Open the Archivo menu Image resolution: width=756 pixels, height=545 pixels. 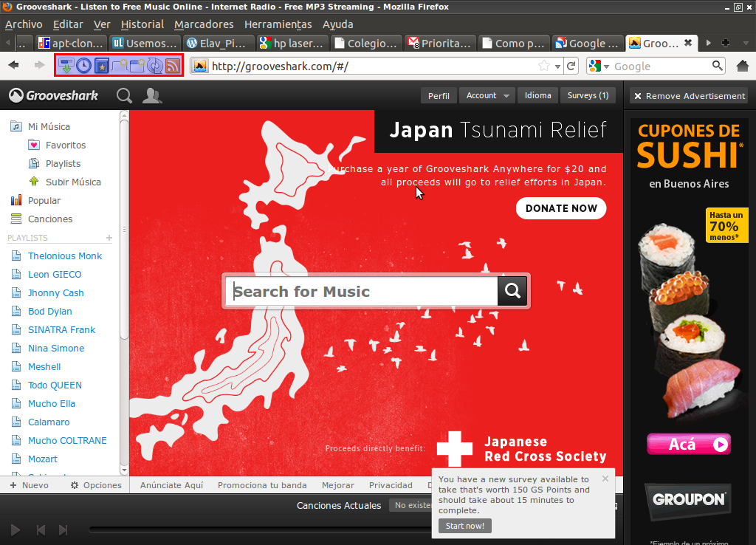[24, 24]
